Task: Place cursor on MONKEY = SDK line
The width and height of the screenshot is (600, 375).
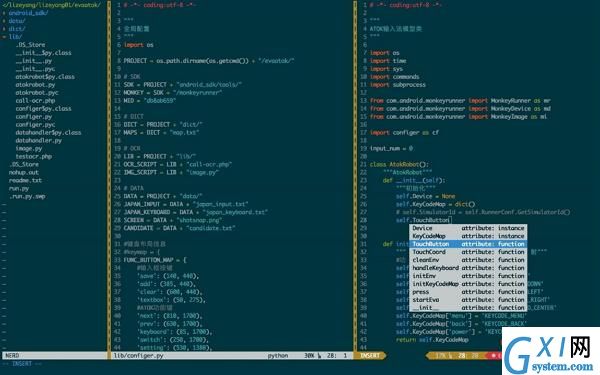Action: 173,93
